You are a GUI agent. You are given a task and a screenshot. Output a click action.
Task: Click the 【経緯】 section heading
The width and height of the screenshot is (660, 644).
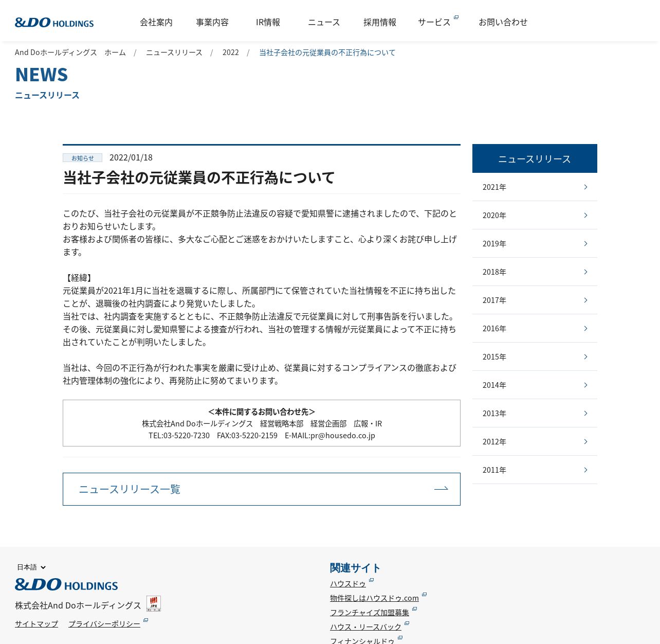[79, 278]
